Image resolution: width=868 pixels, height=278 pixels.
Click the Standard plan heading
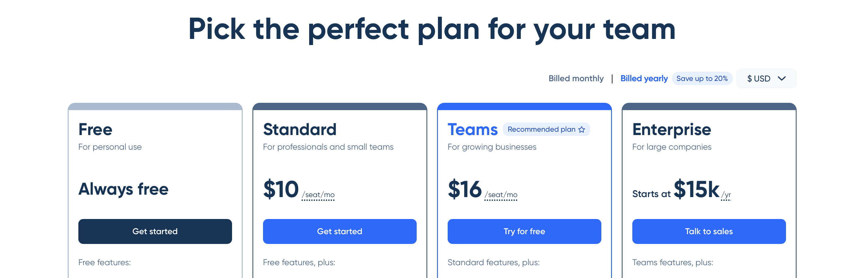[x=299, y=129]
